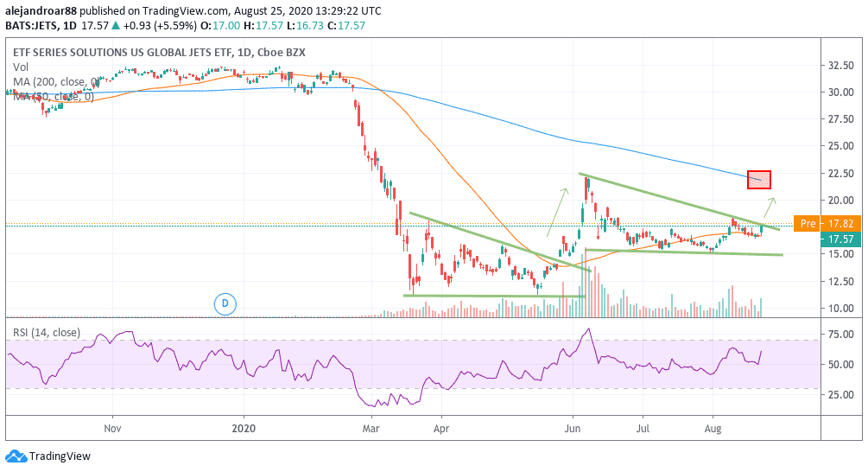Click the ETF SERIES SOLUTIONS chart title
Screen dimensions: 868x472
pos(160,53)
